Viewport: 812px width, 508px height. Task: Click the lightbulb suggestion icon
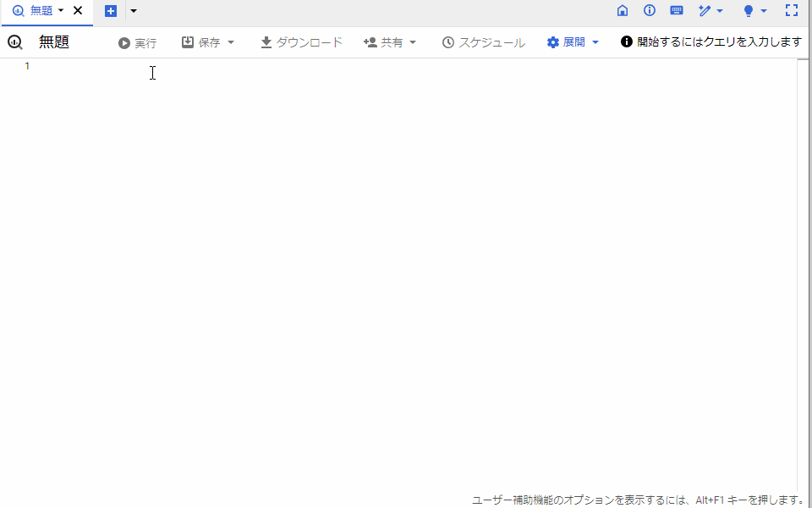749,11
